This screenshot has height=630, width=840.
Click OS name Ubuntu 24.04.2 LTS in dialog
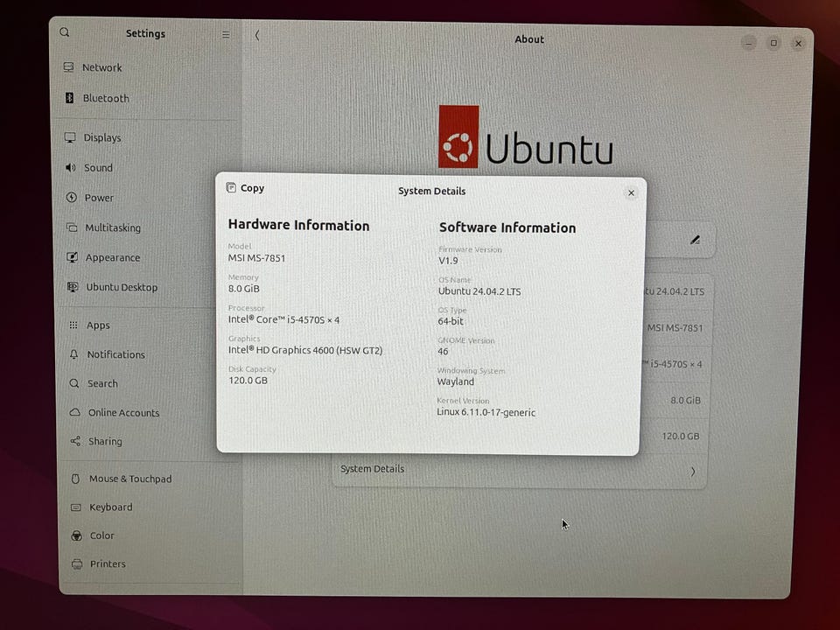pyautogui.click(x=479, y=291)
